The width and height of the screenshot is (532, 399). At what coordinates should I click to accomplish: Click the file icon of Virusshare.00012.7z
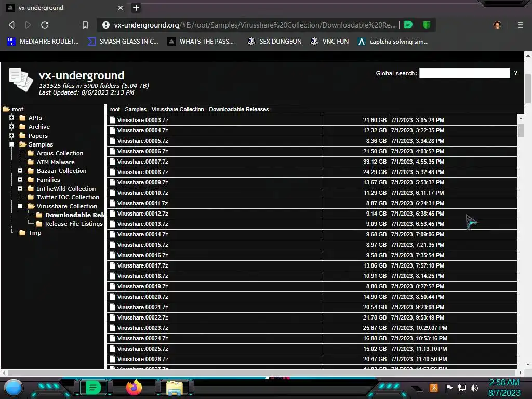(112, 214)
